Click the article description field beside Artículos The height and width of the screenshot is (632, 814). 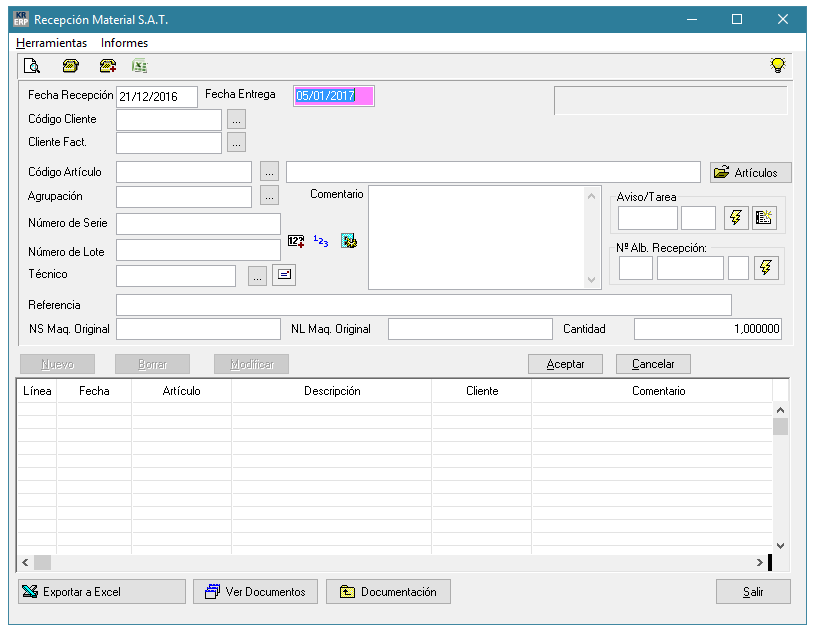(x=493, y=172)
